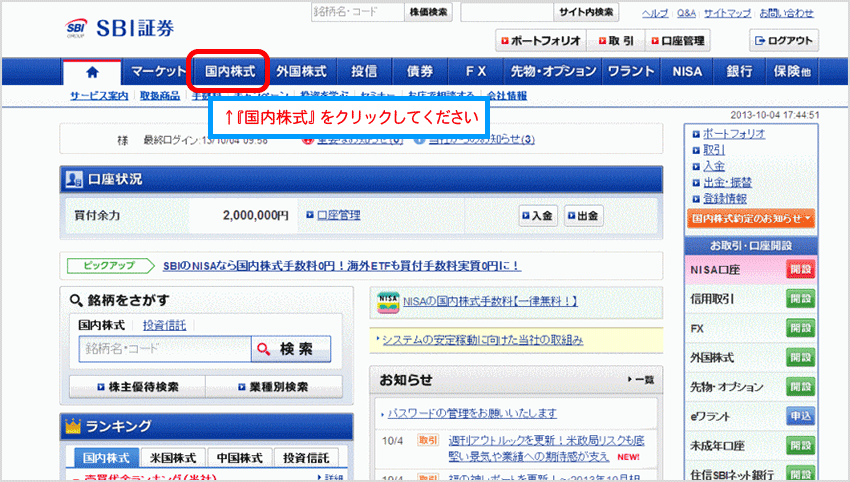Open NISAの国内株式手数料 link

490,301
